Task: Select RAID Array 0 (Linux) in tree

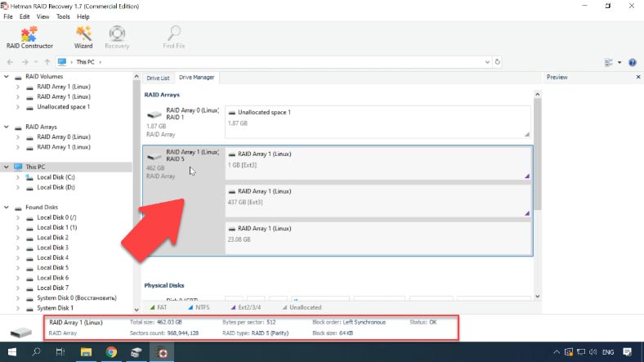Action: pos(64,137)
